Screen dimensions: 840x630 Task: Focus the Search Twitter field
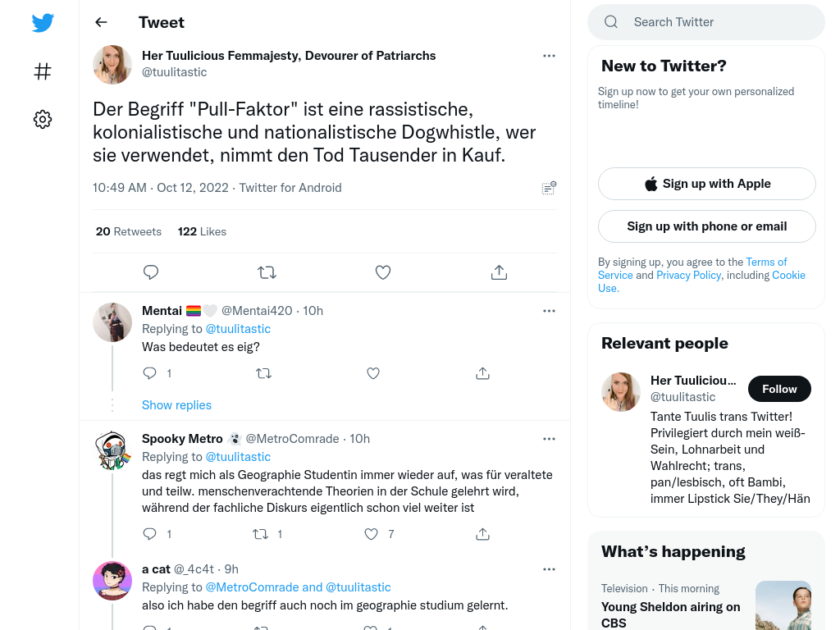[706, 22]
